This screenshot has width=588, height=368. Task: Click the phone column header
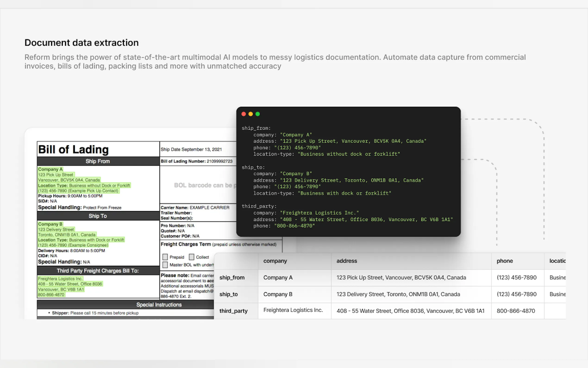point(505,261)
